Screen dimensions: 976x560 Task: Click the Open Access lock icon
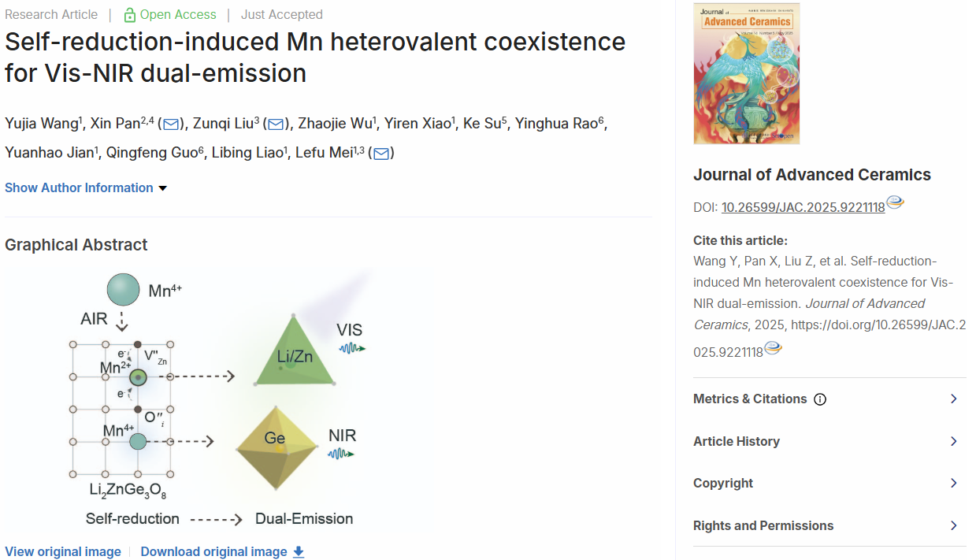pos(130,15)
